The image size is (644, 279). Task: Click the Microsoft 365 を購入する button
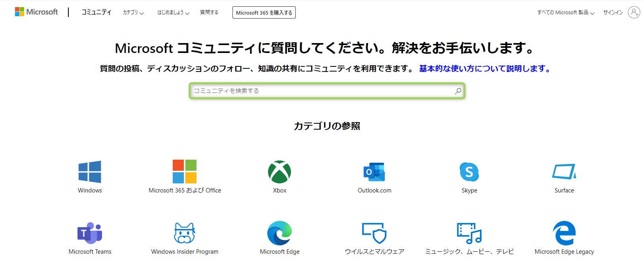264,13
